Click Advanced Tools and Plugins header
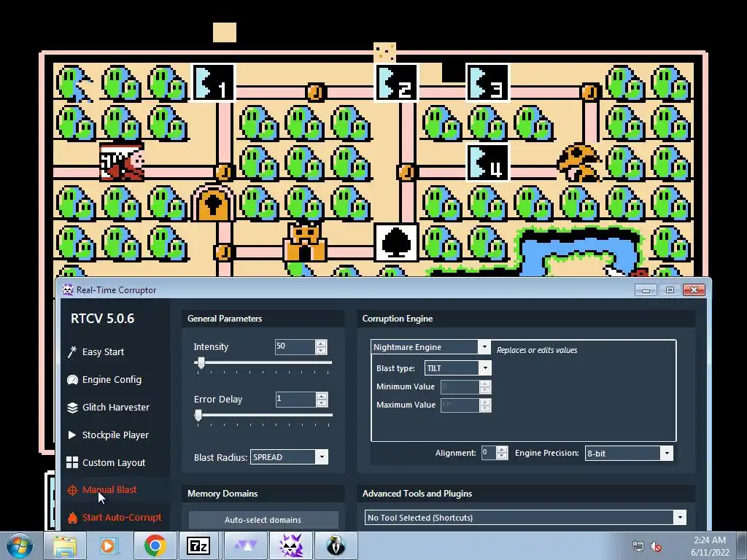747x560 pixels. pyautogui.click(x=417, y=494)
